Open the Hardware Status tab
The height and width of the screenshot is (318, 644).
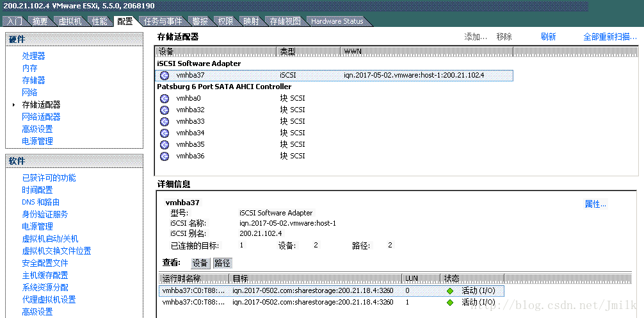pyautogui.click(x=337, y=21)
